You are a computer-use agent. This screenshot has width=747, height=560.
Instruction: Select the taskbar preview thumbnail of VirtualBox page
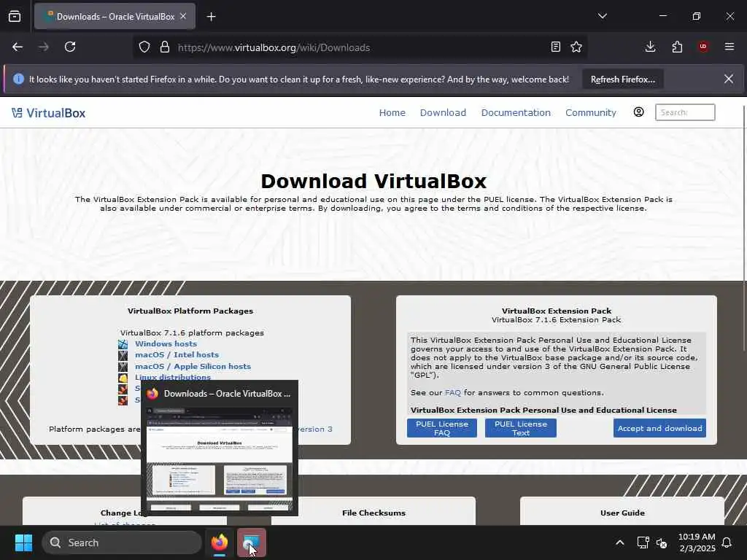point(220,459)
